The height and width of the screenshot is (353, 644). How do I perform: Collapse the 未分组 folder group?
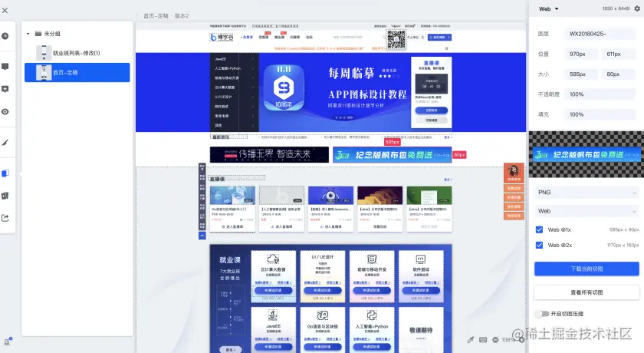pos(28,34)
